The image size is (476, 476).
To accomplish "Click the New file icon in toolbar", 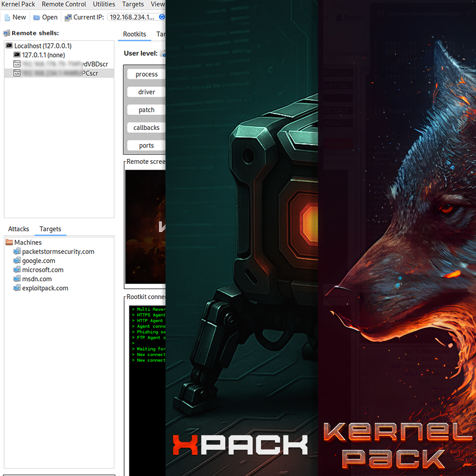I will 7,17.
